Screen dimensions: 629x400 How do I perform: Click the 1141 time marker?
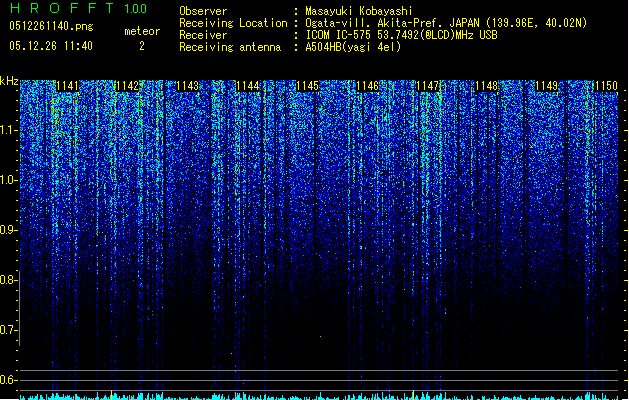67,86
